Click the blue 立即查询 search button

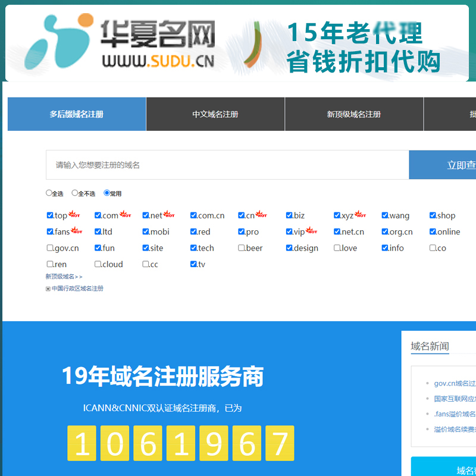pos(458,165)
